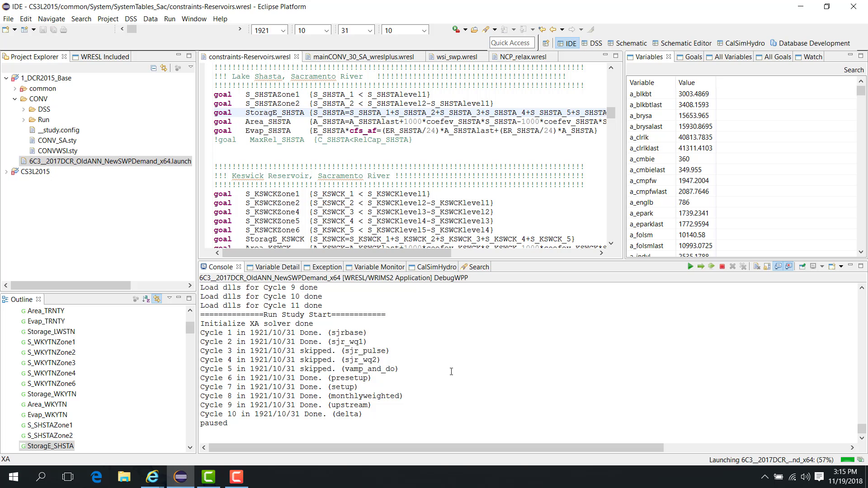Click the single green arrow next-step icon

click(x=701, y=266)
